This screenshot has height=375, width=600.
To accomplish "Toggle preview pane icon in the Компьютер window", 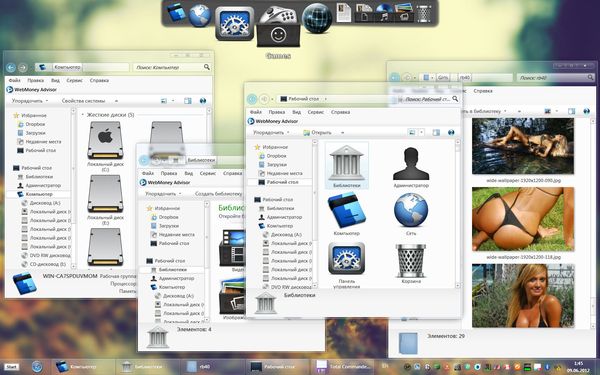I will (x=188, y=101).
